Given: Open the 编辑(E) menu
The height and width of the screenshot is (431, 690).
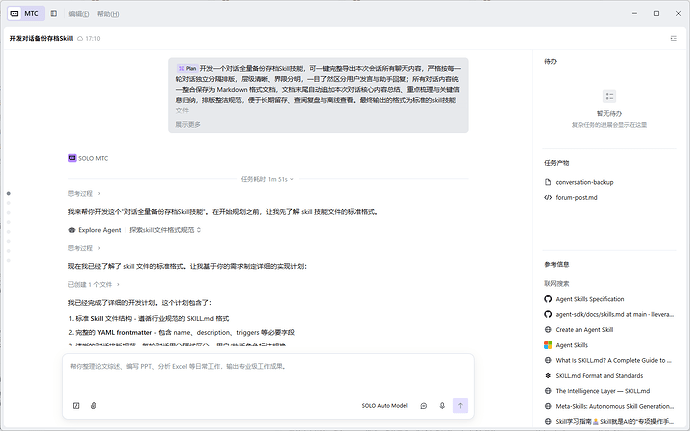Looking at the screenshot, I should tap(79, 14).
